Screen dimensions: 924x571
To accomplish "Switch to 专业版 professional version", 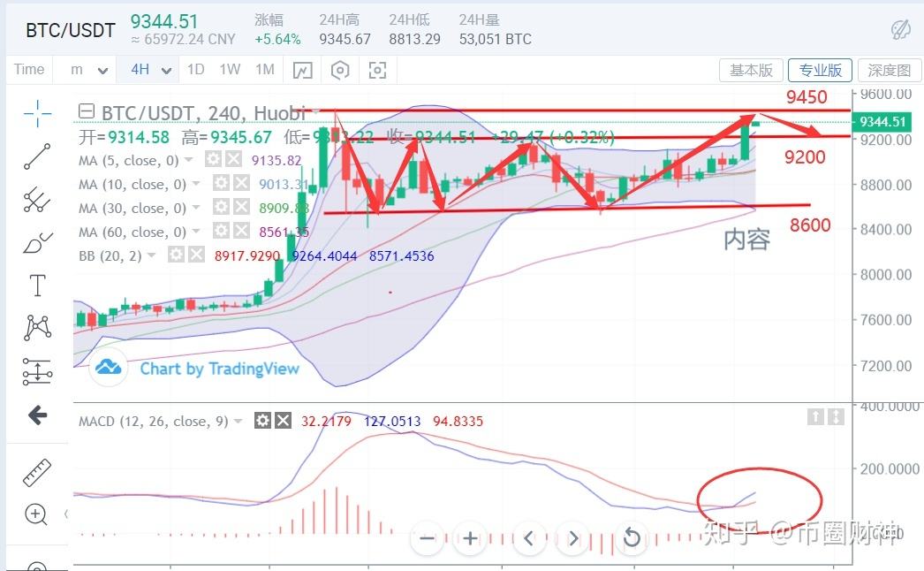I will tap(820, 70).
